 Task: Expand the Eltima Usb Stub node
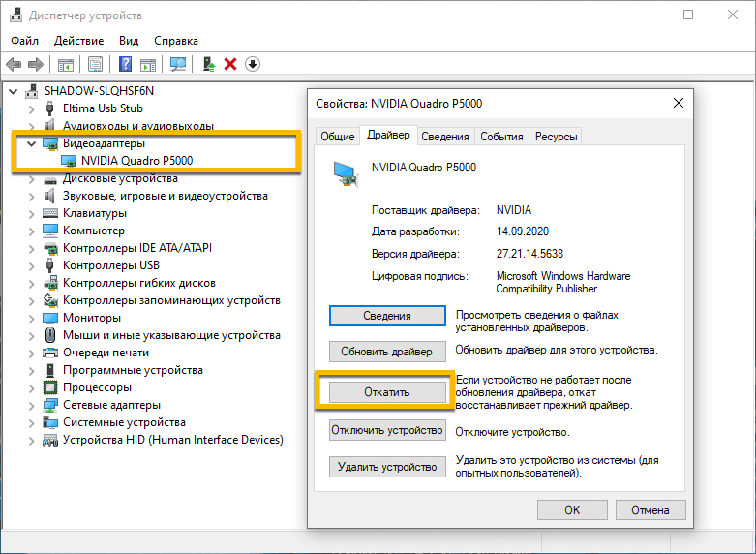[31, 109]
